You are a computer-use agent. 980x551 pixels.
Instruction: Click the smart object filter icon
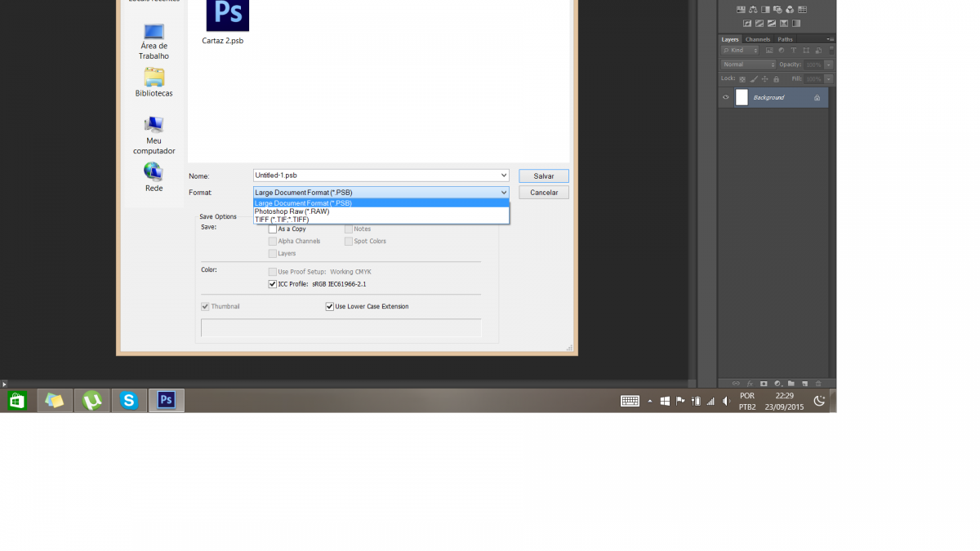tap(818, 51)
